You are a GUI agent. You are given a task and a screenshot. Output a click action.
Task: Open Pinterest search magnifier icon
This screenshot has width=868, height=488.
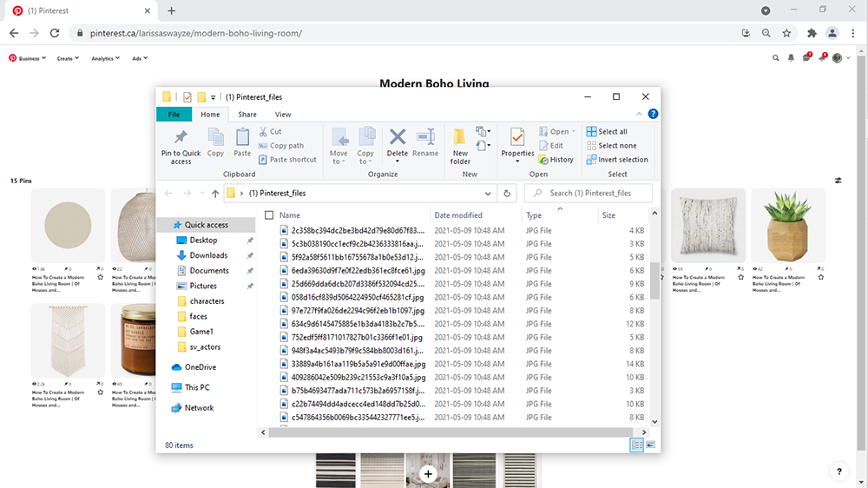click(x=775, y=57)
